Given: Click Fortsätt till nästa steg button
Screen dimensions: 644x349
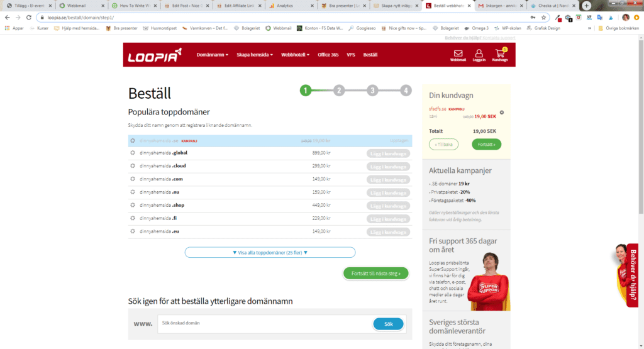Looking at the screenshot, I should (x=376, y=274).
